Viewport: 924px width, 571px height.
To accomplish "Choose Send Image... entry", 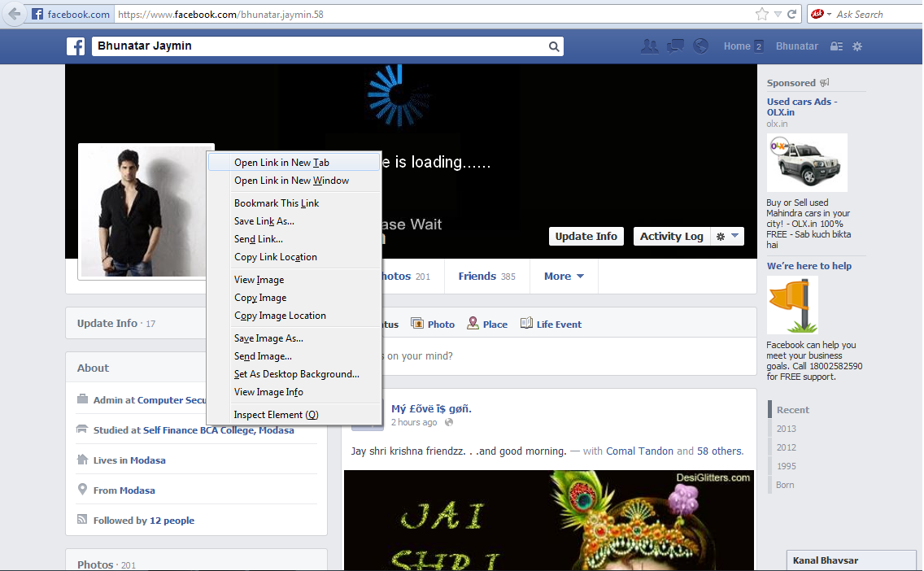I will 294,356.
